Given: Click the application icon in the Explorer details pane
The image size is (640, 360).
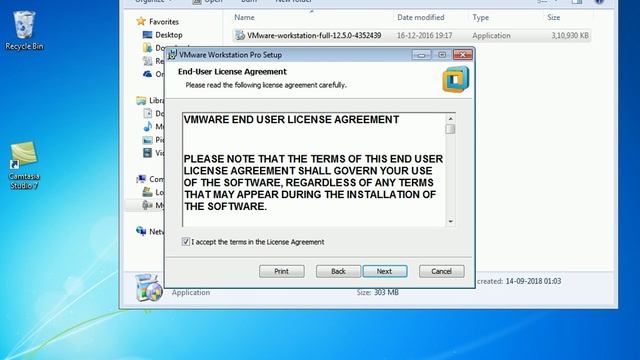Looking at the screenshot, I should pos(149,288).
